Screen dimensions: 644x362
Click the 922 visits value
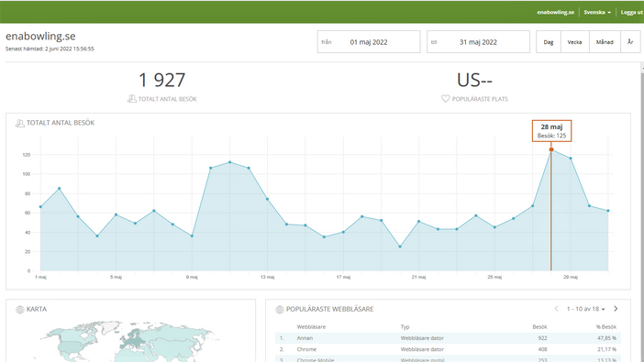pyautogui.click(x=542, y=338)
